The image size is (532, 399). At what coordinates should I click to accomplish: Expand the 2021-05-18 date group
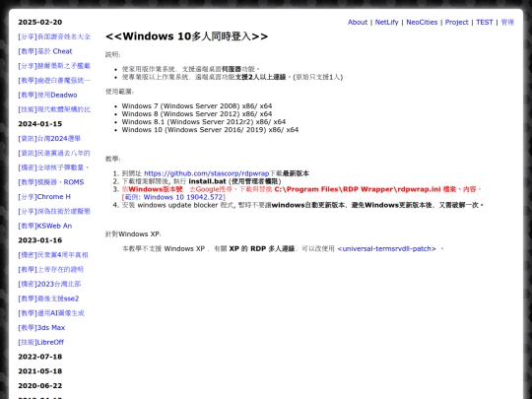click(40, 371)
